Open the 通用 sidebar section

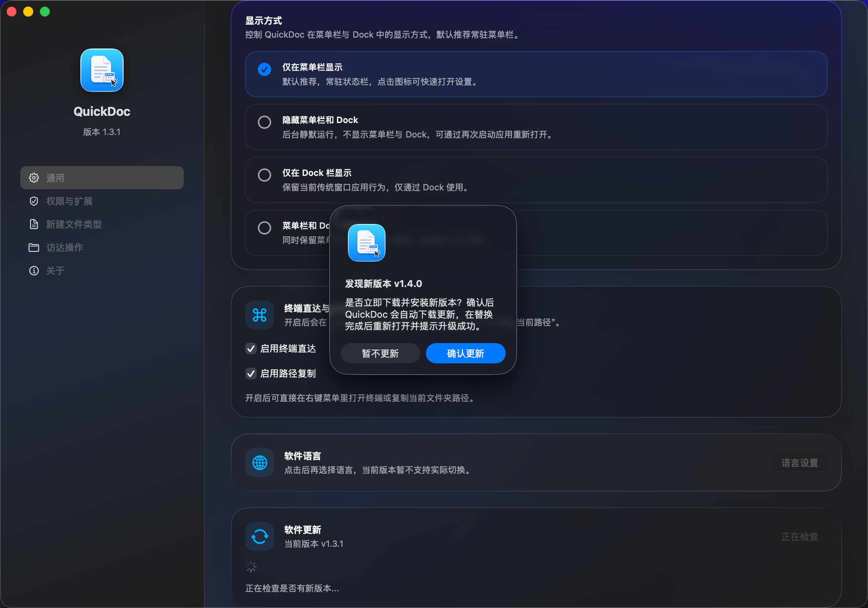click(102, 178)
